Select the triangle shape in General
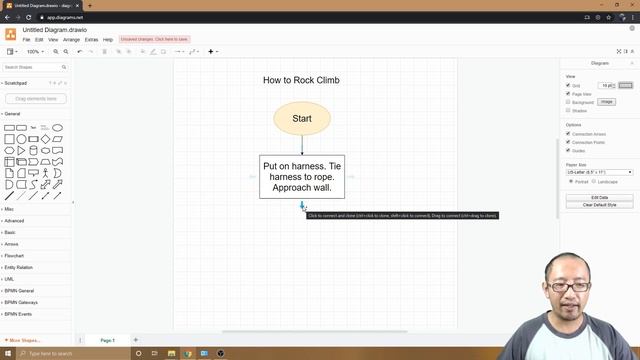640x360 pixels. (21, 151)
